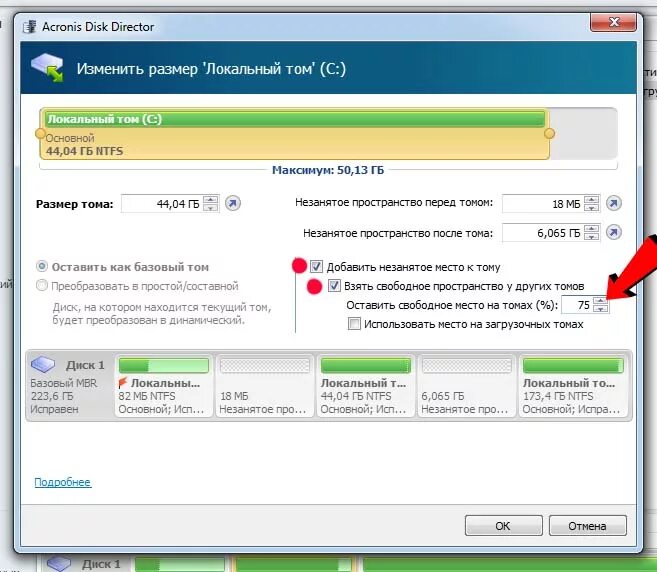Click the Диск 1 drive icon in the dialog
Screen dimensions: 657x572
click(43, 364)
